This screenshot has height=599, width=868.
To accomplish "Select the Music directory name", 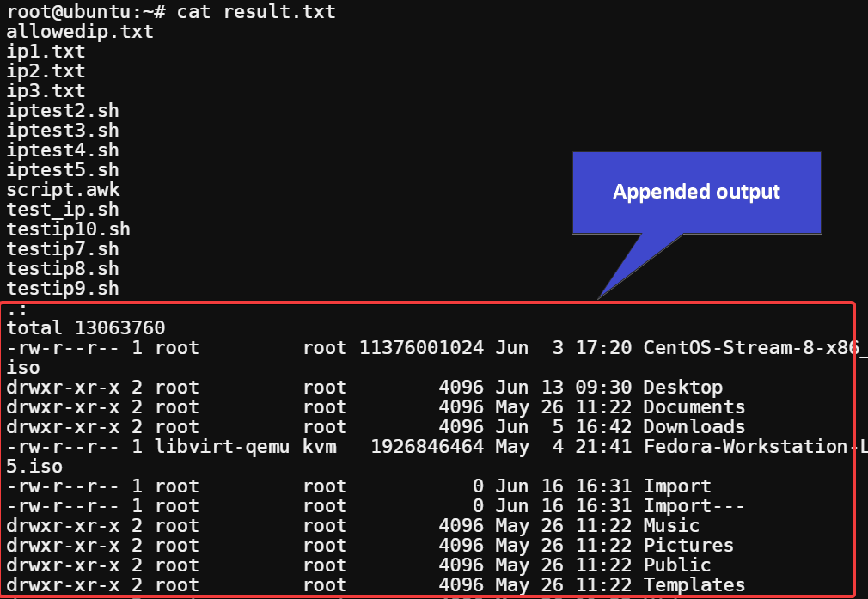I will click(671, 526).
